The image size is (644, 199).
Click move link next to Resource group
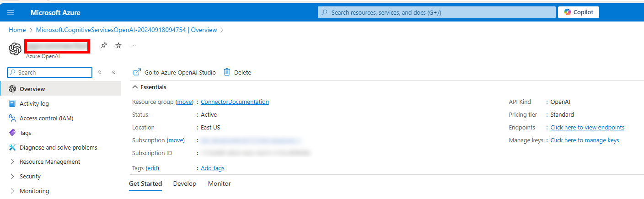coord(185,102)
